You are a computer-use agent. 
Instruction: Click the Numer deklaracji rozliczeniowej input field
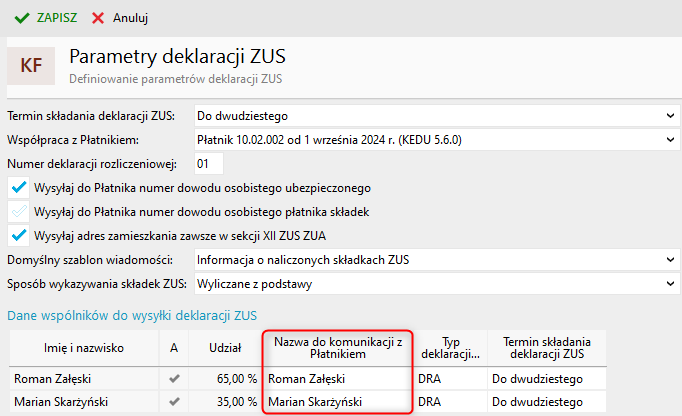pyautogui.click(x=209, y=164)
